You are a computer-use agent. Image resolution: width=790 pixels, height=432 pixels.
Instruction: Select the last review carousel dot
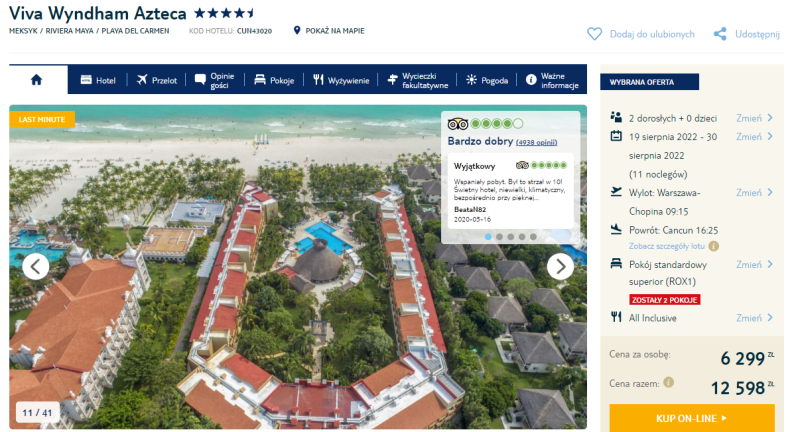(x=533, y=236)
